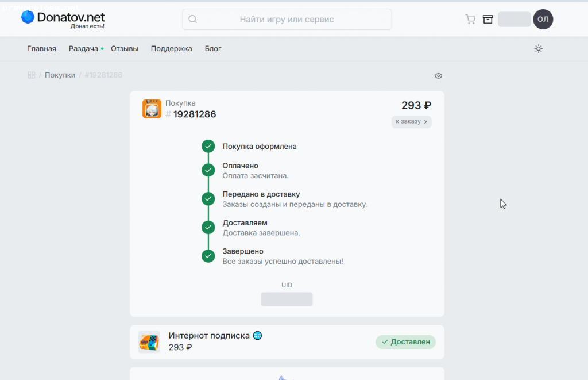Screen dimensions: 588x380
Task: Click the archive box icon in header
Action: 488,19
